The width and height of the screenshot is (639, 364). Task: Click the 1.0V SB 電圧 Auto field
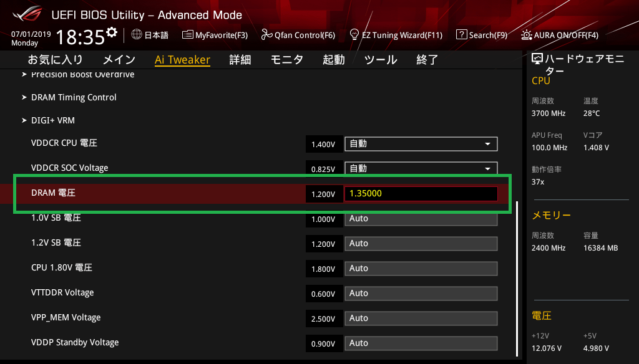421,219
